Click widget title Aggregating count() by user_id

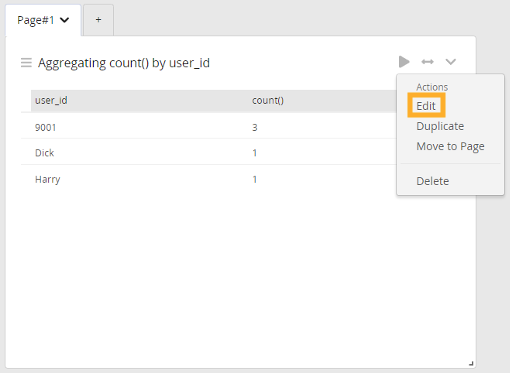(124, 63)
